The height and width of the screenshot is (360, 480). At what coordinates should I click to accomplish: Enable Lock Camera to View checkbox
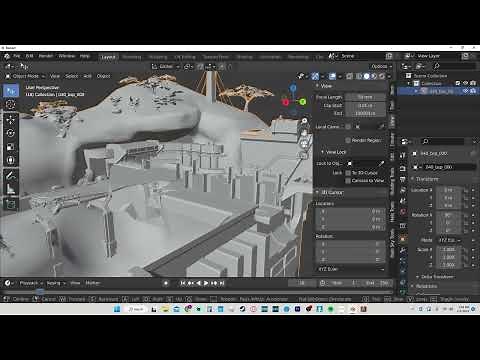click(348, 180)
